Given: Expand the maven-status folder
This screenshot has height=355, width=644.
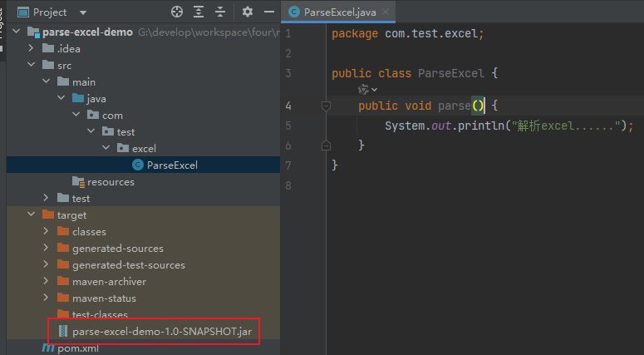Looking at the screenshot, I should (x=47, y=298).
